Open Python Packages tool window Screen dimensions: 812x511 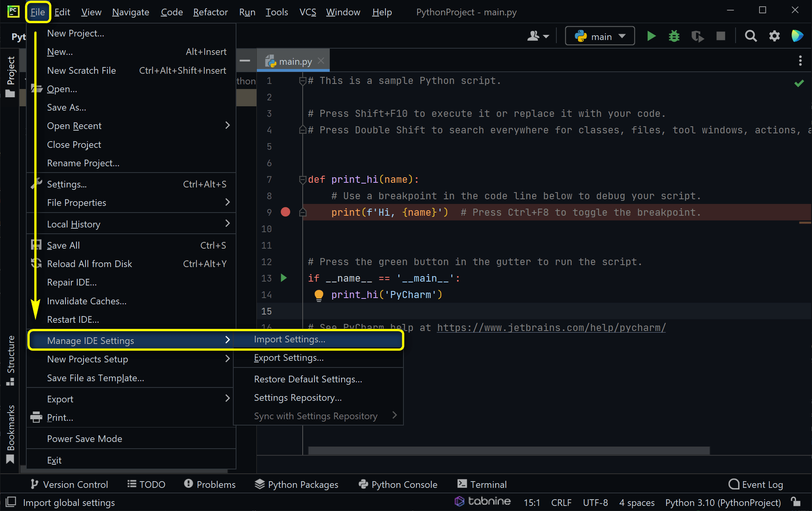pos(296,484)
